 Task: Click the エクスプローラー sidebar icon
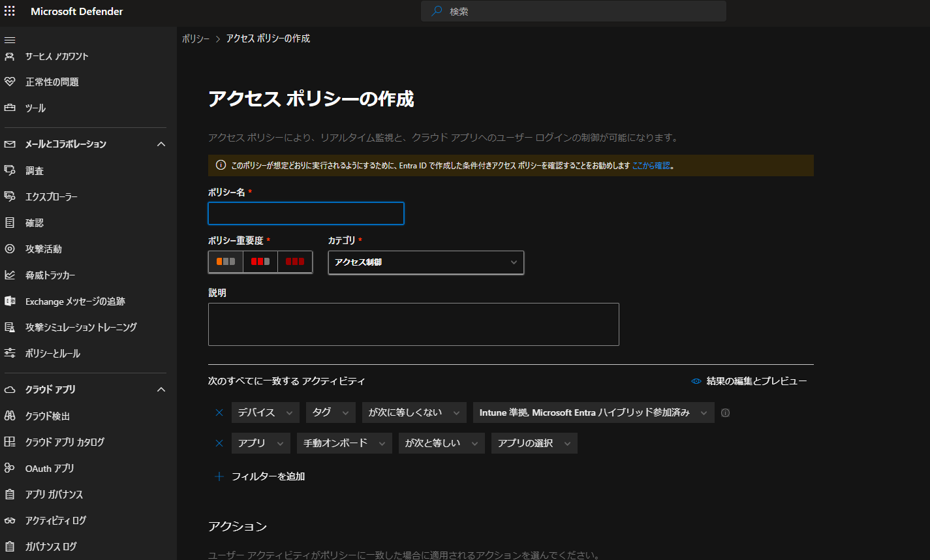coord(10,196)
